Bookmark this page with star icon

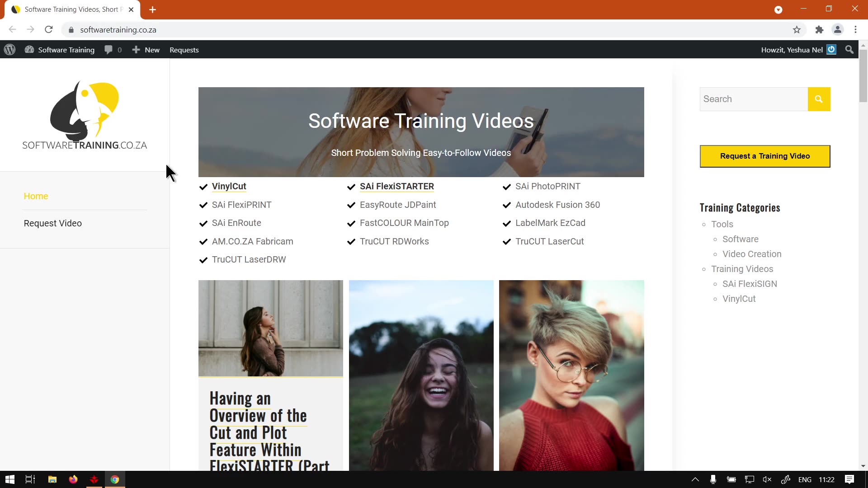[x=797, y=30]
